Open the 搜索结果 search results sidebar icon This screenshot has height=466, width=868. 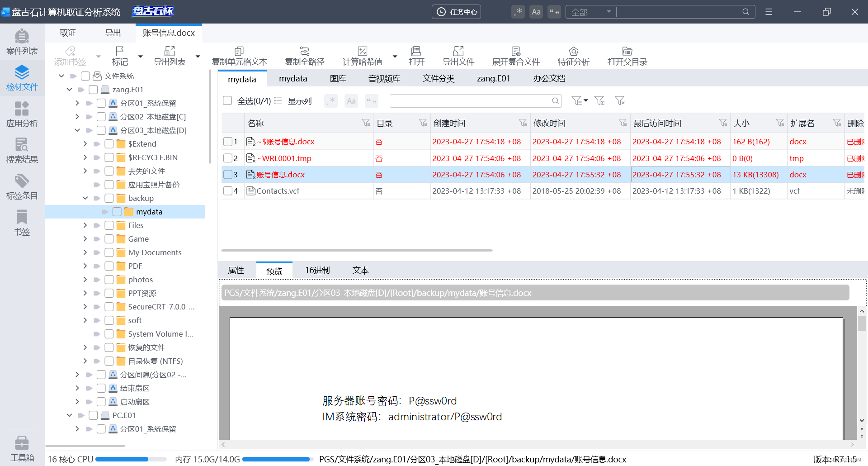22,150
